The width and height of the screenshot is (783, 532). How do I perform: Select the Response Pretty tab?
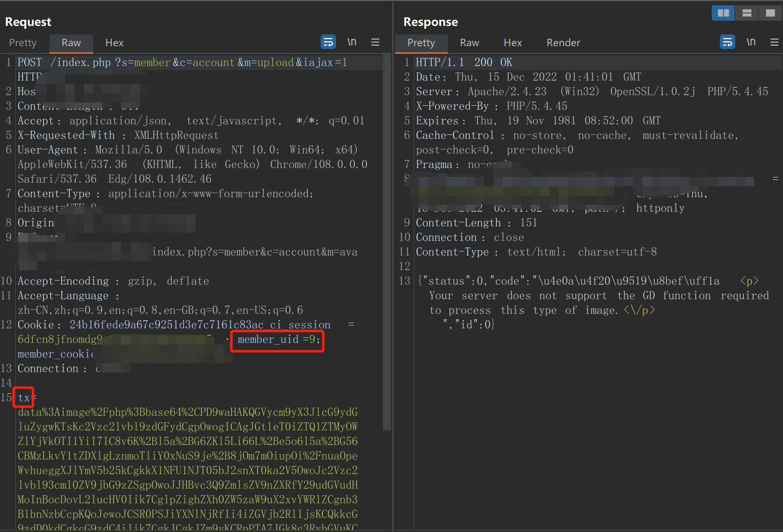421,43
